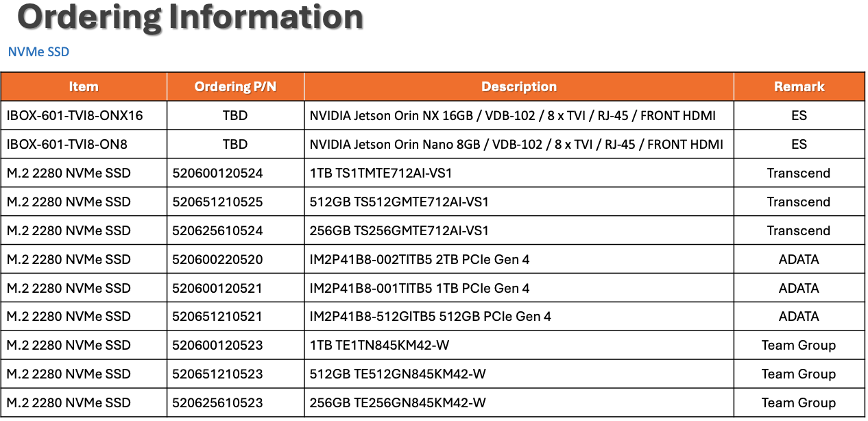Screen dimensions: 868x421
Task: Click the Description column header
Action: click(519, 86)
